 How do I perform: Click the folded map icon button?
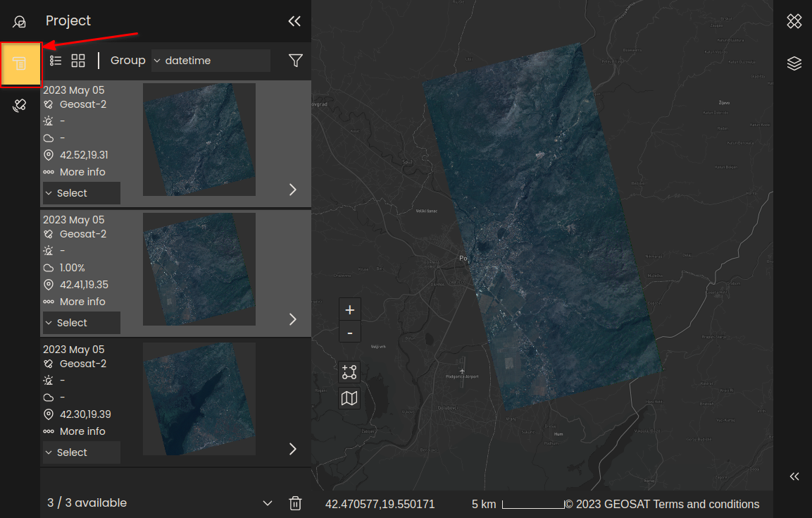[349, 399]
